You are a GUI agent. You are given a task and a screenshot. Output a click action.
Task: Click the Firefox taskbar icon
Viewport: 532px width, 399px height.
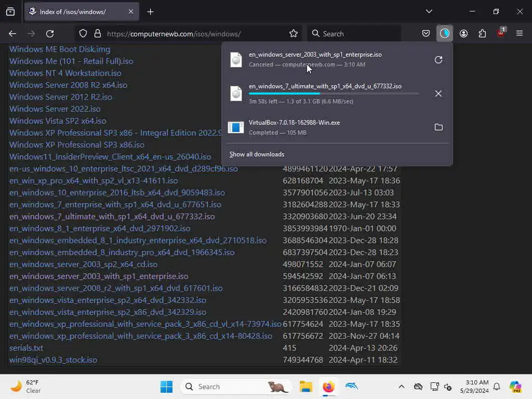pos(328,387)
